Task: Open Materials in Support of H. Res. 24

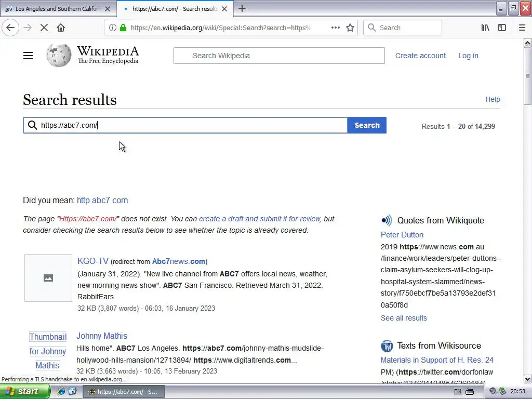Action: pos(437,360)
